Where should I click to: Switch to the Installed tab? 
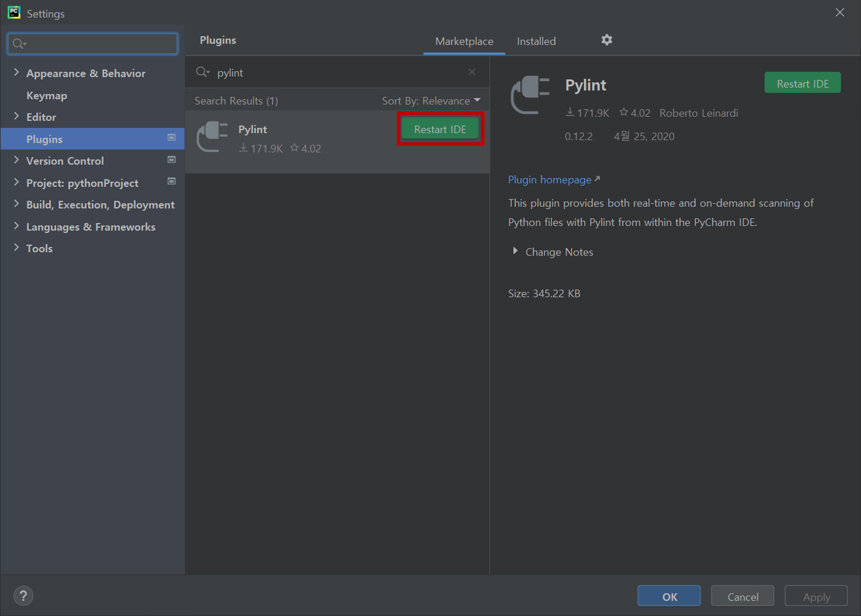coord(536,41)
